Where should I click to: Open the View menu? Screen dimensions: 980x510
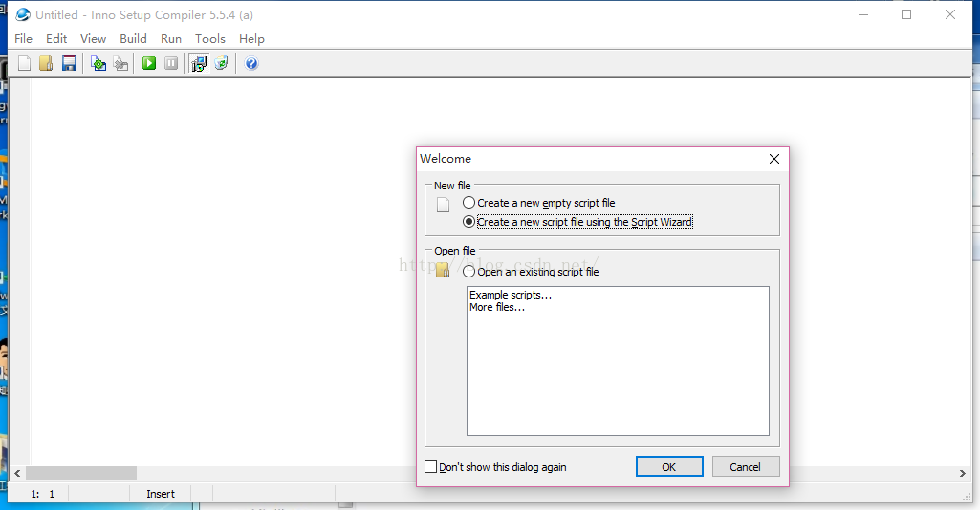[93, 39]
